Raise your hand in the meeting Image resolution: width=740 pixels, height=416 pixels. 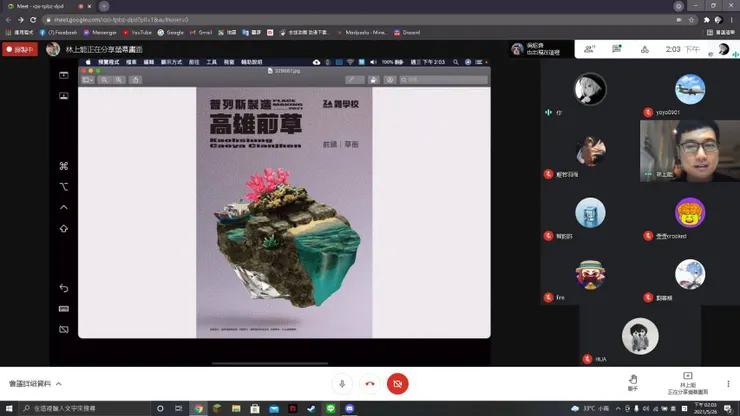633,382
